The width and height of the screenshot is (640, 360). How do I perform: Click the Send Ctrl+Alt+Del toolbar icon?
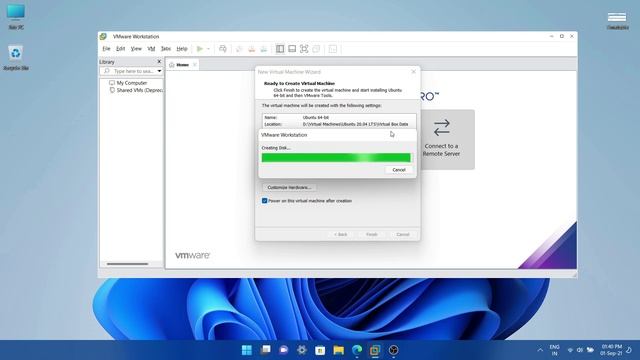click(x=222, y=49)
